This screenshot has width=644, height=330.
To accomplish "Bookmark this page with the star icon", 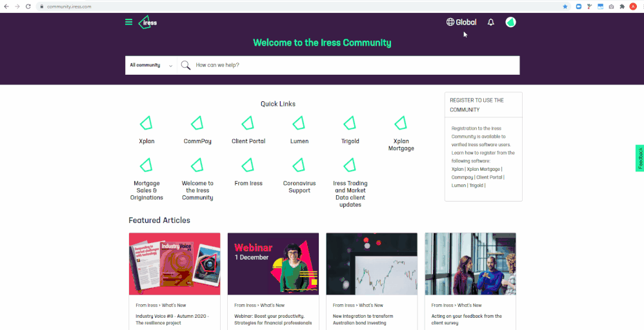I will (565, 6).
